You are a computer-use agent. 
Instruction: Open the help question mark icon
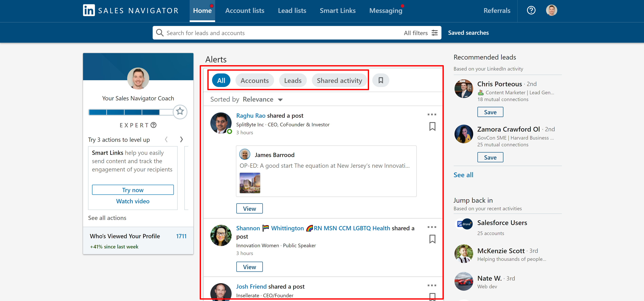coord(531,11)
